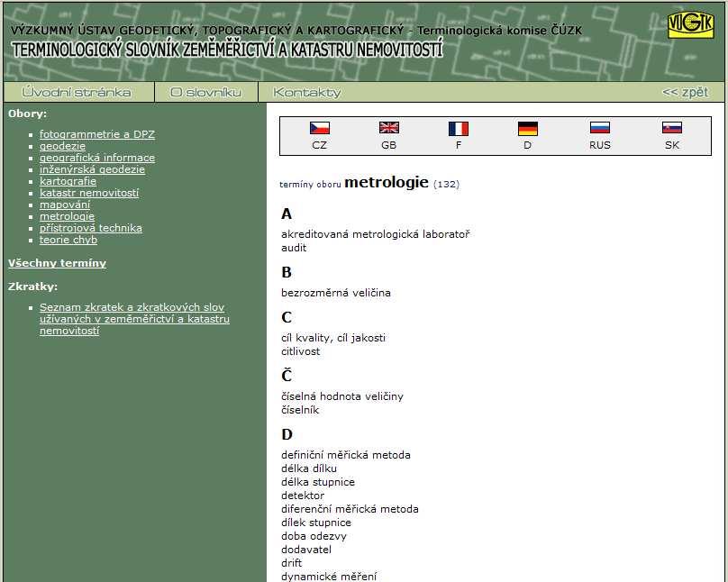
Task: Select term doba odezvy
Action: (314, 536)
